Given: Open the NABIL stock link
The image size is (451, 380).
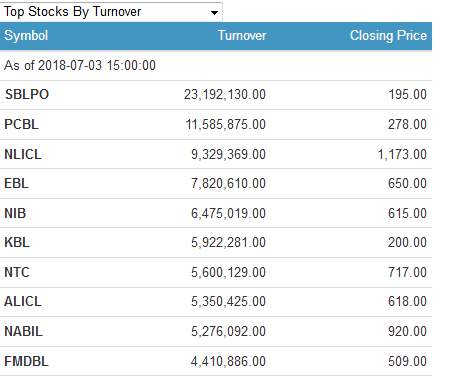Looking at the screenshot, I should pyautogui.click(x=23, y=331).
